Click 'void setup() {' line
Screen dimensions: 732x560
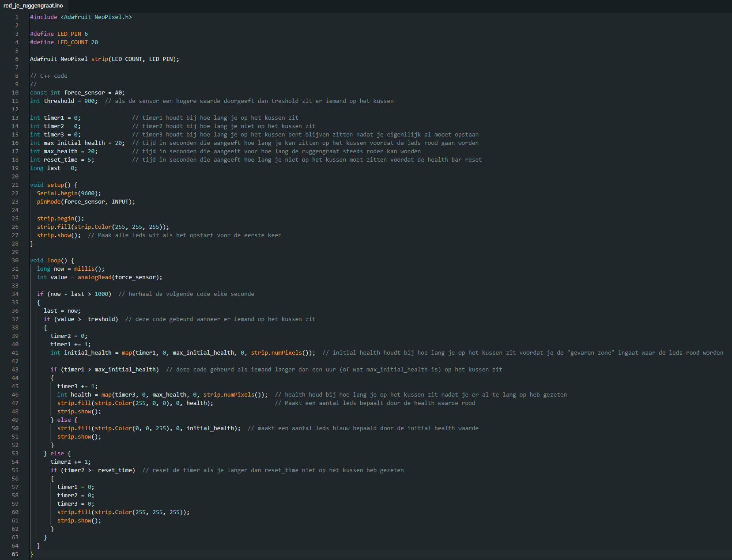(53, 185)
